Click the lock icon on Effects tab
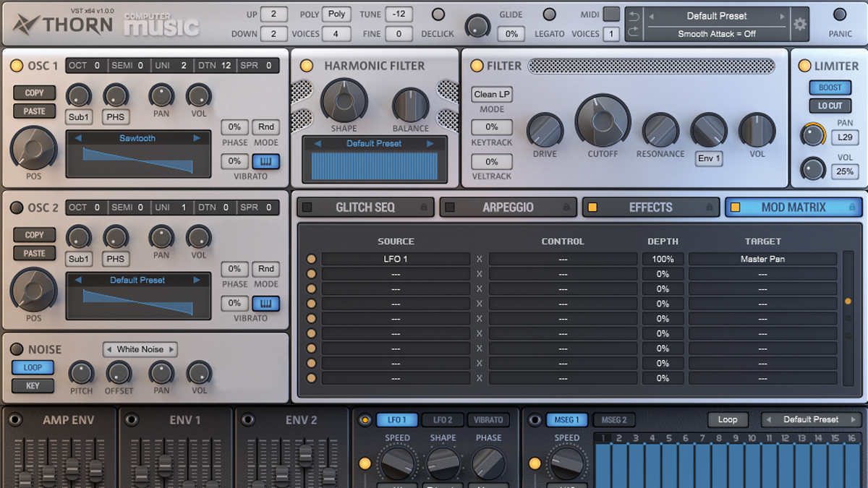This screenshot has height=488, width=868. [x=709, y=207]
